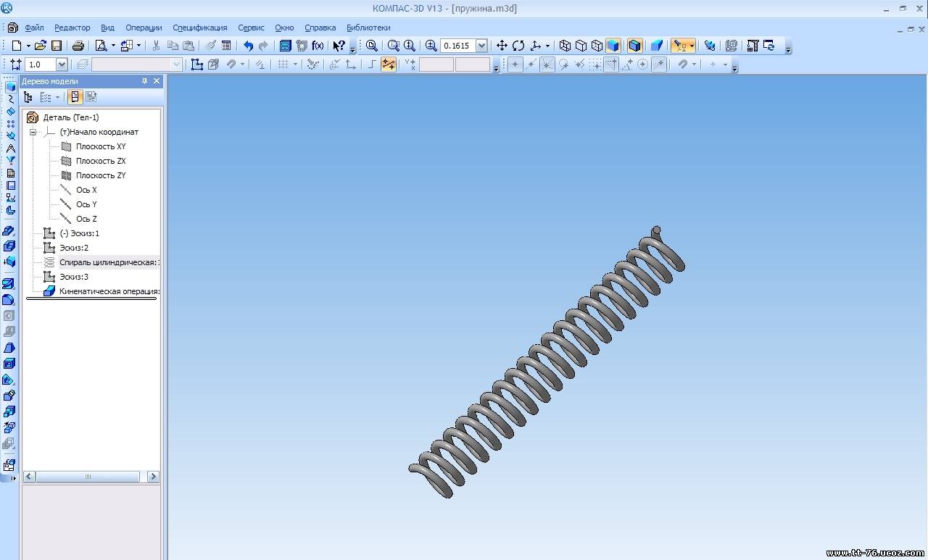Open standard toolbar options chevron
This screenshot has height=560, width=928.
coord(353,49)
